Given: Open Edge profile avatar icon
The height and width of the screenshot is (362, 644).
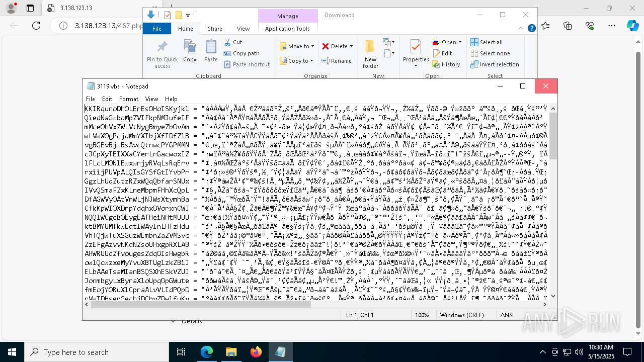Looking at the screenshot, I should (11, 8).
